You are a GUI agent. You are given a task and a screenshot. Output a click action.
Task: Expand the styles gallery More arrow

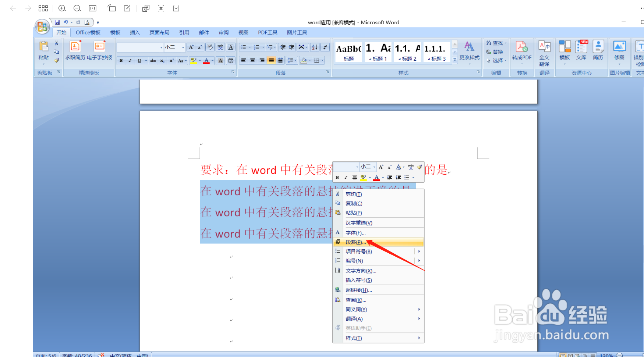coord(455,59)
